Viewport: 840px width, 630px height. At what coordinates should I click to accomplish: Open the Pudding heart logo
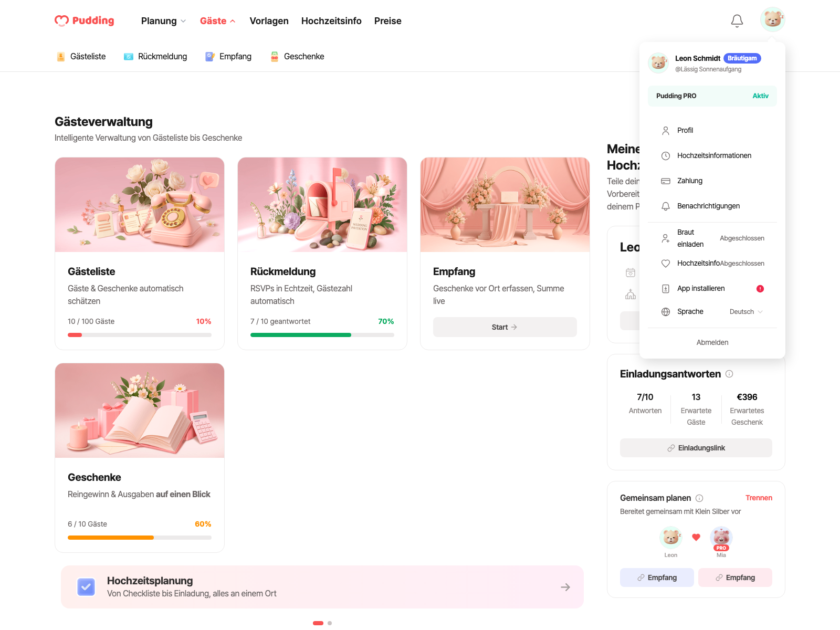coord(85,20)
